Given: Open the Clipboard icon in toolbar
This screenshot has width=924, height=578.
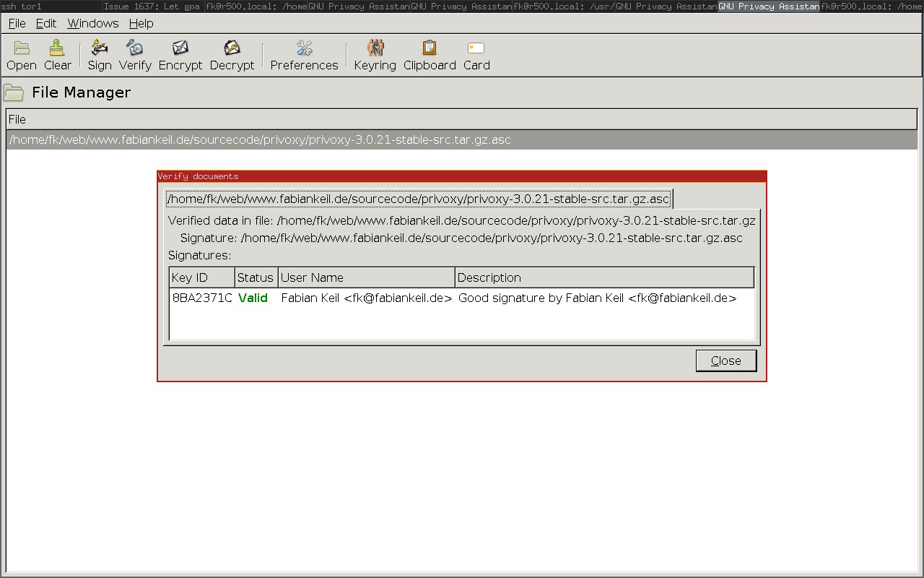Looking at the screenshot, I should 430,48.
